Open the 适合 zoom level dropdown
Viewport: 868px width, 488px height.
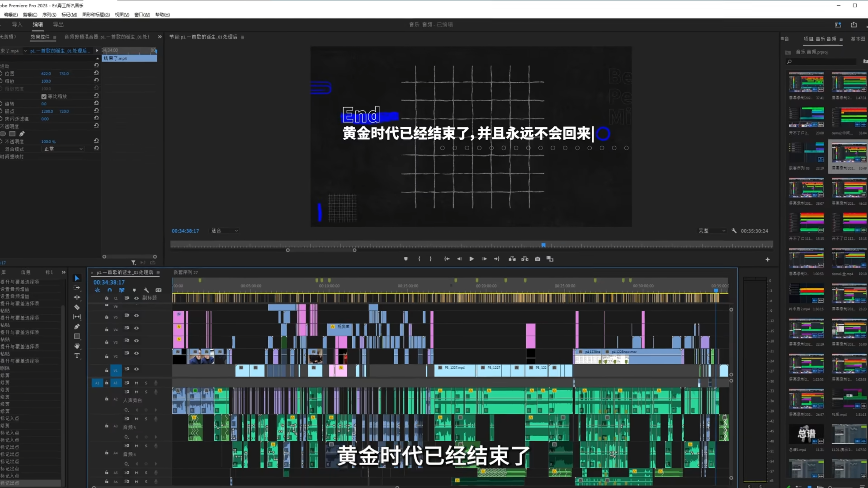224,231
